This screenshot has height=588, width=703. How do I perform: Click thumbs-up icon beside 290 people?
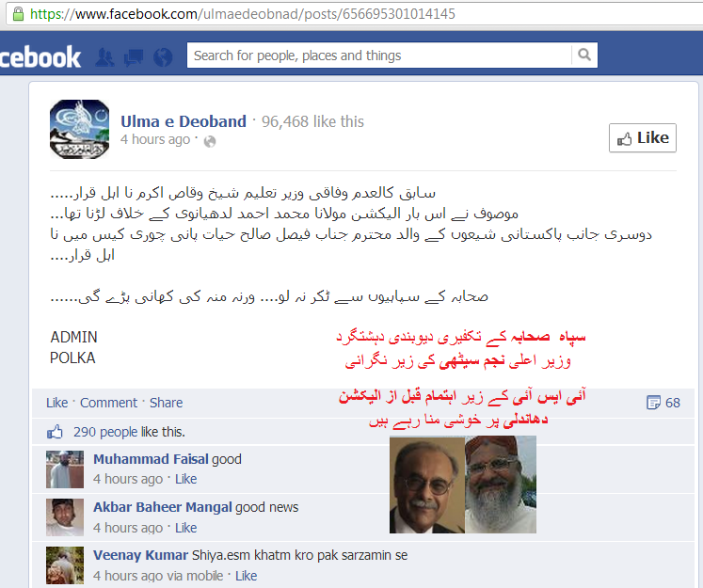55,432
